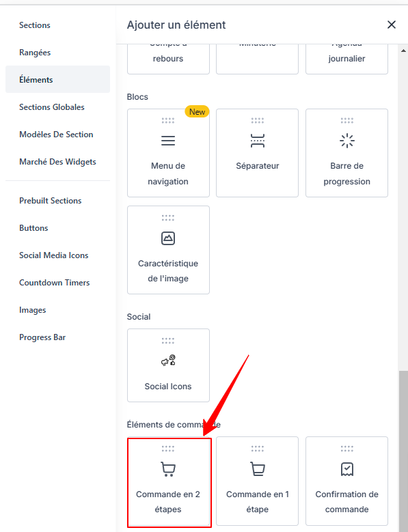The image size is (408, 532).
Task: Pick the Caractéristique de l'image icon
Action: (x=168, y=238)
